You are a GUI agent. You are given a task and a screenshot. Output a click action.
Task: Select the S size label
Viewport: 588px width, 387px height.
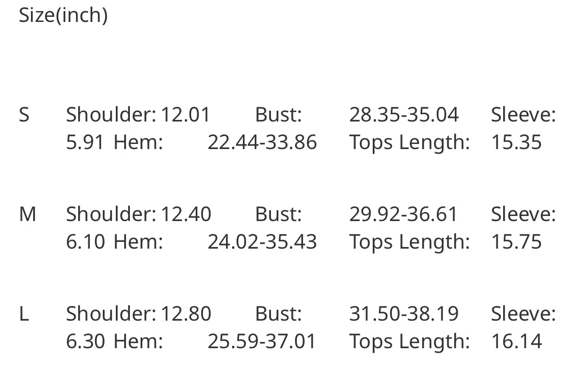pos(24,115)
